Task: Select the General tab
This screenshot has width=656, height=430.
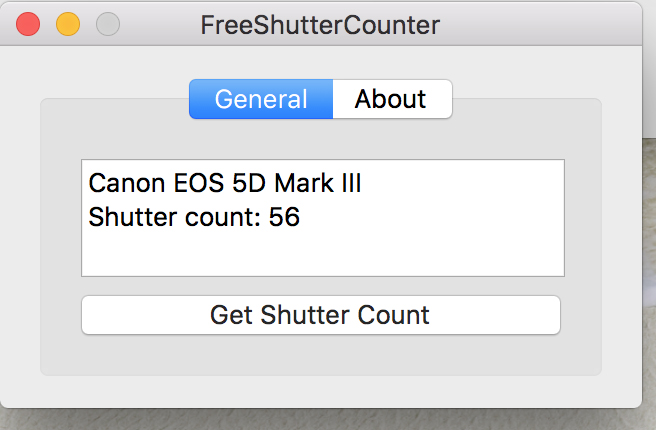Action: click(261, 99)
